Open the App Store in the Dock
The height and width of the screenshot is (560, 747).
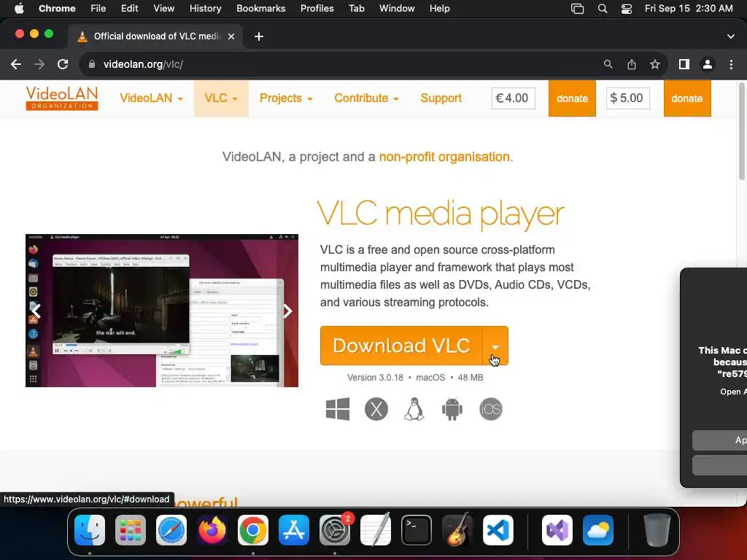pos(294,530)
